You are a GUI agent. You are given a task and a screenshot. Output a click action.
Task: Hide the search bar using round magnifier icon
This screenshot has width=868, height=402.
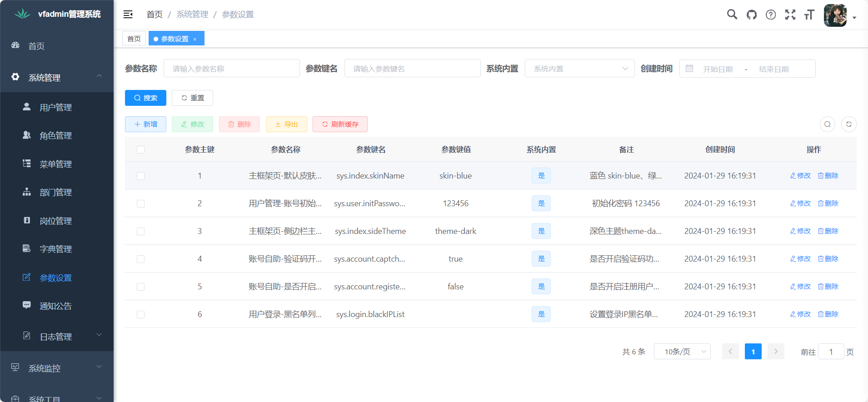click(x=828, y=124)
